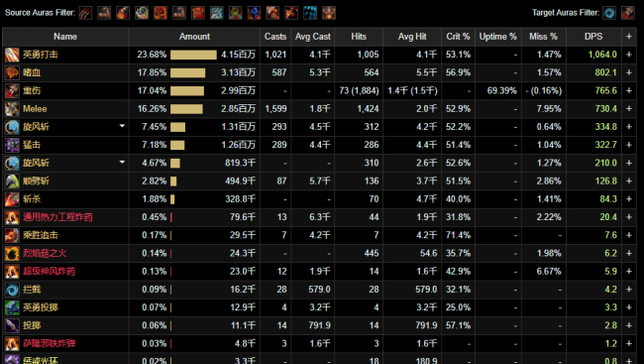Filter source auras by claw-marks icon
Image resolution: width=644 pixels, height=364 pixels.
[85, 13]
